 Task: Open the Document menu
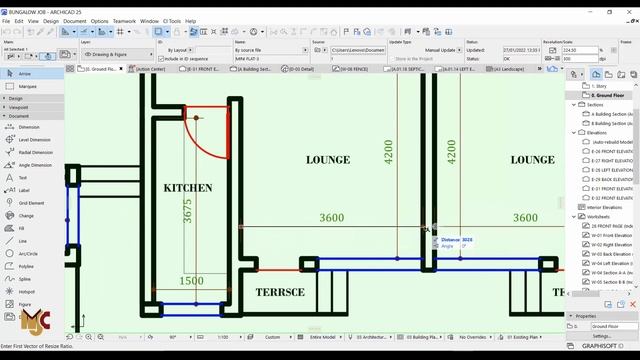click(x=75, y=21)
